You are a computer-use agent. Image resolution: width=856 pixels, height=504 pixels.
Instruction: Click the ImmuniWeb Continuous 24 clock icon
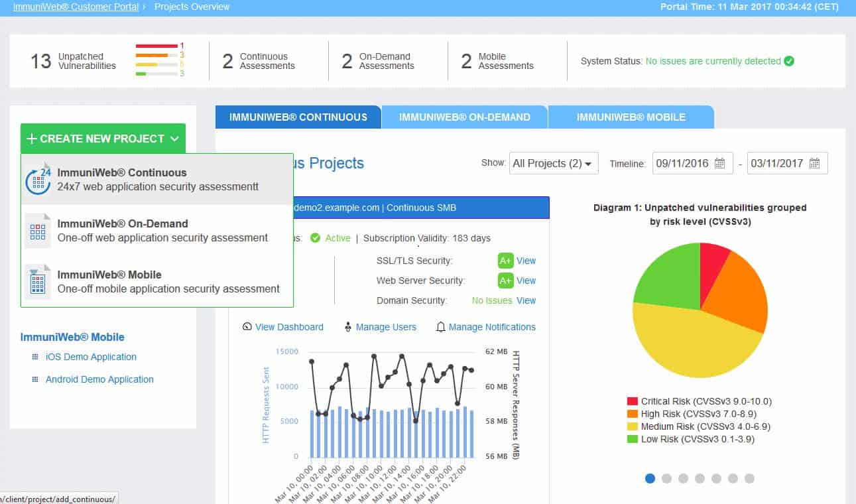tap(38, 180)
